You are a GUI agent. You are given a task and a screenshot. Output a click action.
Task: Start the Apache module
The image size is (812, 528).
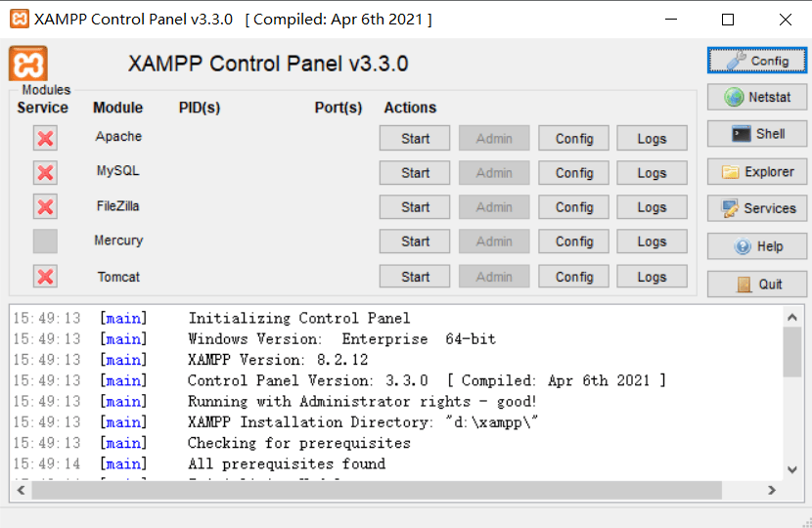click(415, 139)
